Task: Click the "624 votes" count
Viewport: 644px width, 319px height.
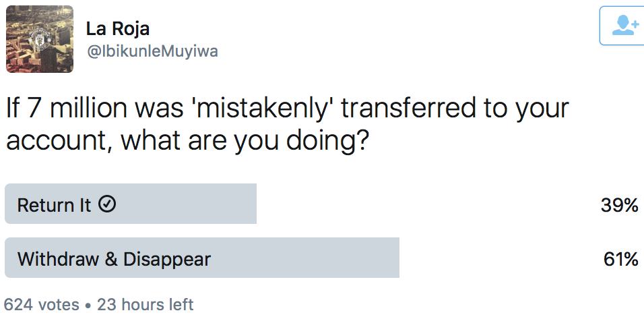Action: click(42, 304)
